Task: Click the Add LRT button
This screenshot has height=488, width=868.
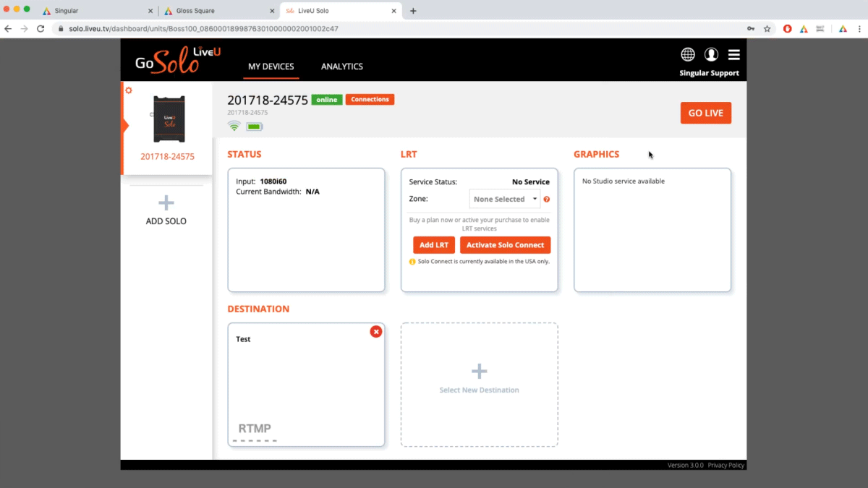Action: [x=434, y=245]
